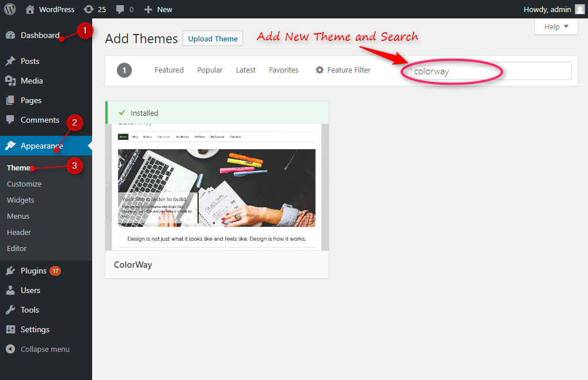The image size is (588, 380).
Task: Click the Settings sliders icon
Action: pos(10,329)
